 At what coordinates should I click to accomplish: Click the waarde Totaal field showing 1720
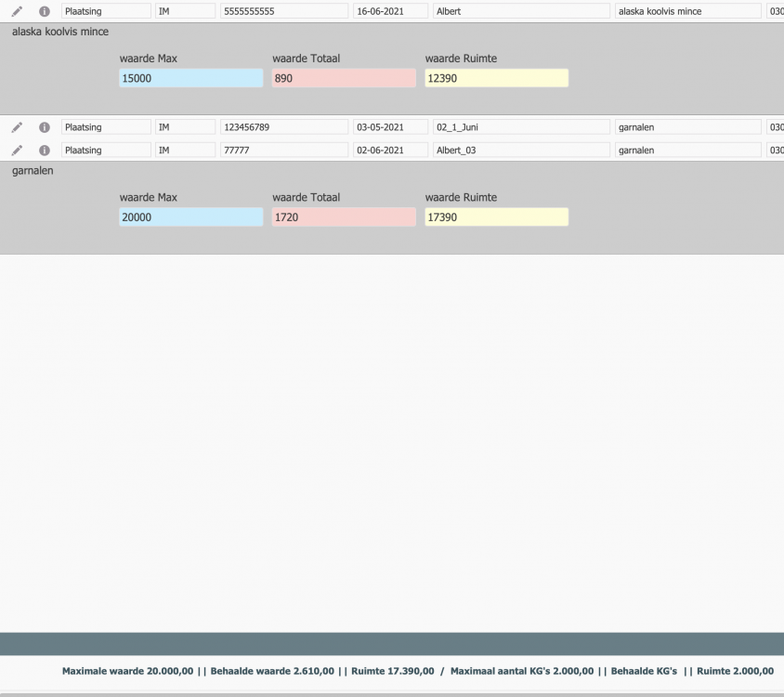point(344,217)
